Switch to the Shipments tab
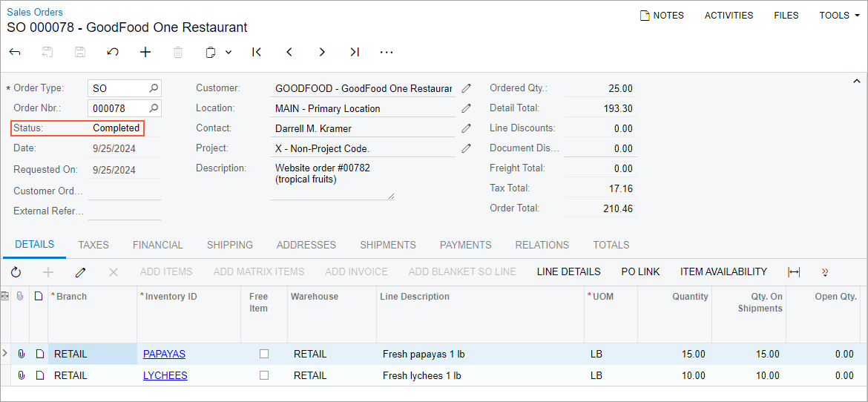This screenshot has height=402, width=868. [387, 245]
